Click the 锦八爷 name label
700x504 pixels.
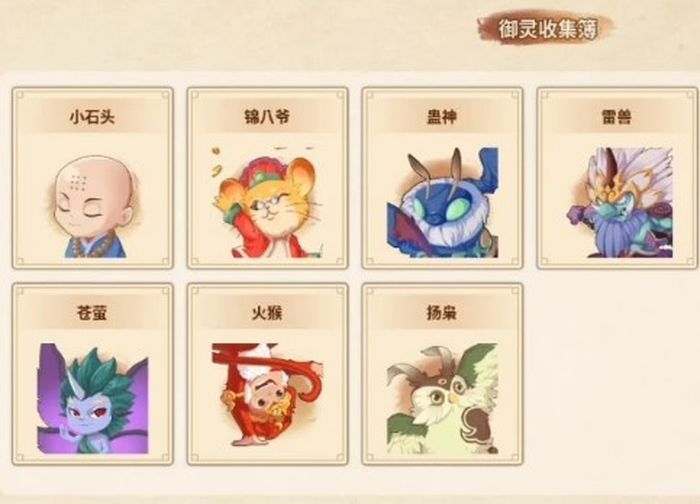pos(267,117)
